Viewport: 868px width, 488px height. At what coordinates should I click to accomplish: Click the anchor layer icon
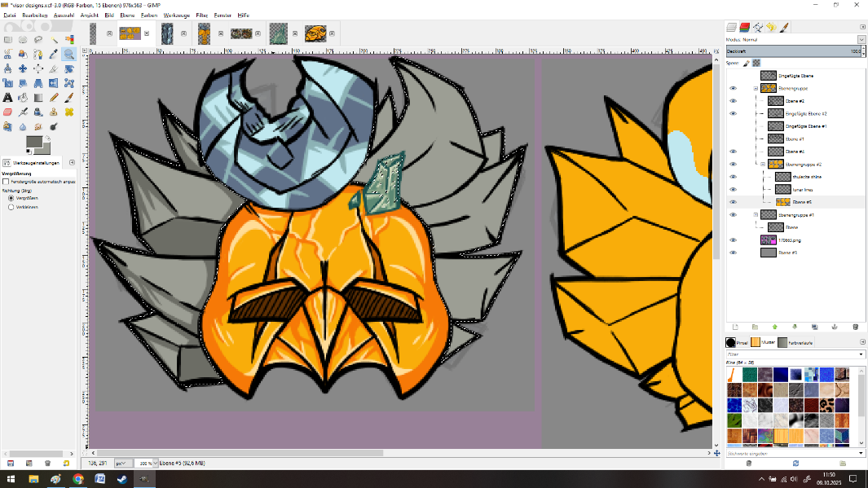(834, 327)
